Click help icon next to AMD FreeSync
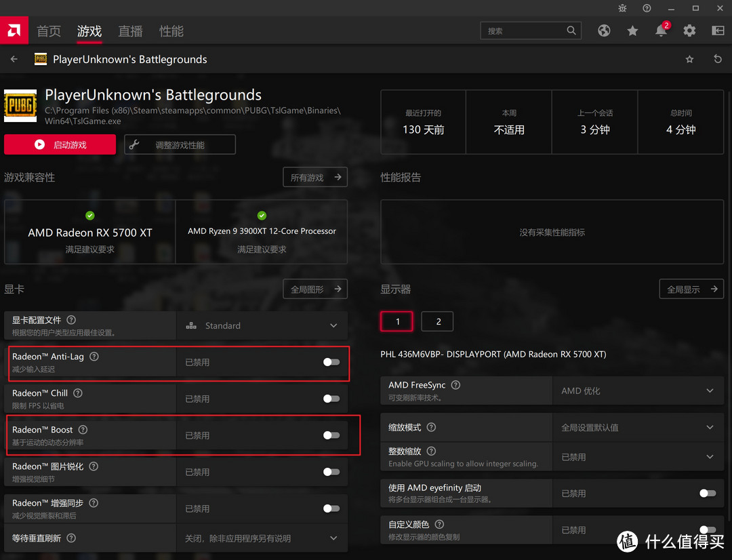 tap(455, 385)
